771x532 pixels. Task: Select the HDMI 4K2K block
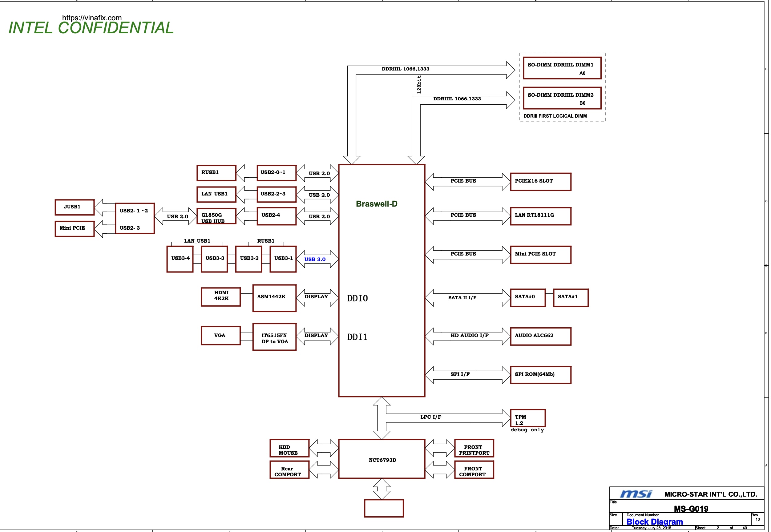pyautogui.click(x=221, y=297)
